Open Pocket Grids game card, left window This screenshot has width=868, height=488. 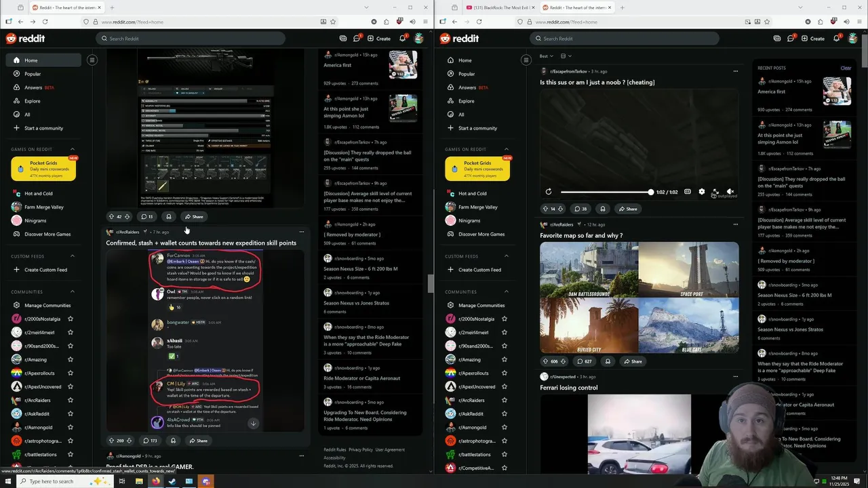pos(43,169)
